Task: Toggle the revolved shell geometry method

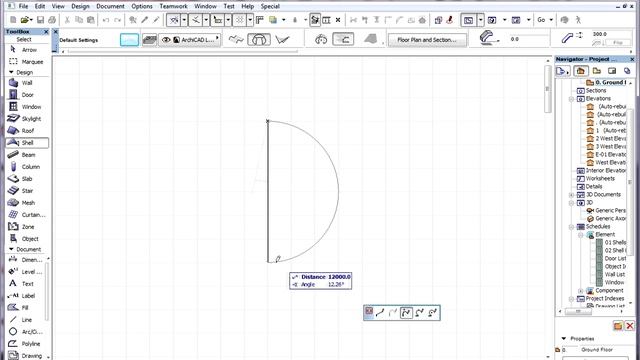Action: pyautogui.click(x=259, y=40)
